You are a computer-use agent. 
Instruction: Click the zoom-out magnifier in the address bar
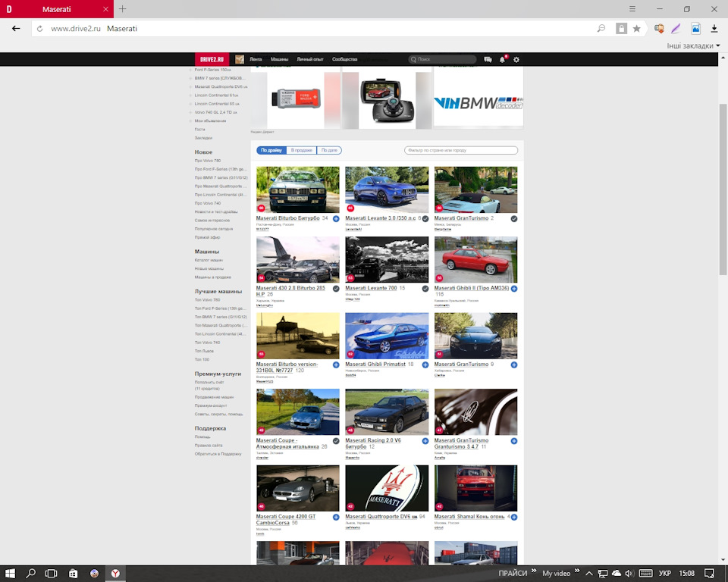click(x=601, y=29)
